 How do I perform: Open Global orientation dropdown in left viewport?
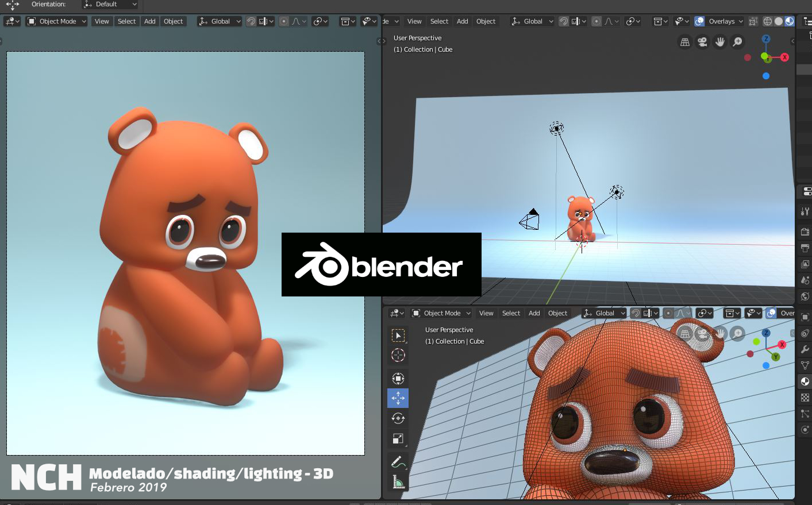coord(220,21)
